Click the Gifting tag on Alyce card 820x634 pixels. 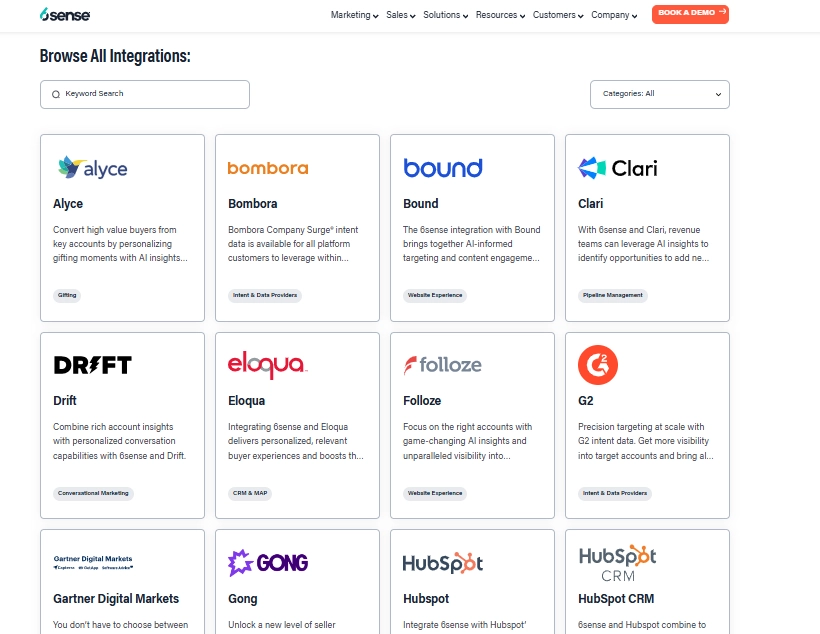click(x=67, y=296)
